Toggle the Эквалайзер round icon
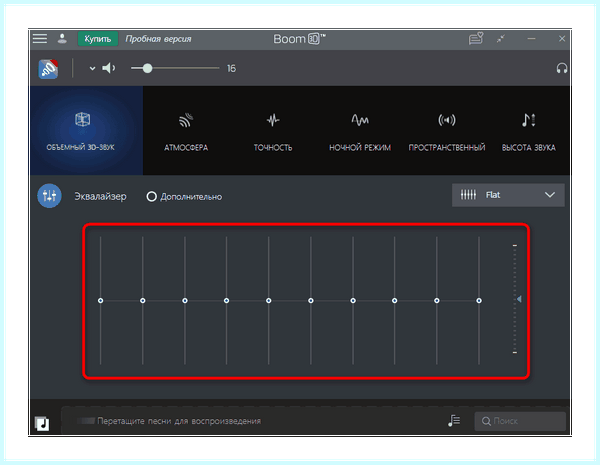 (x=49, y=196)
